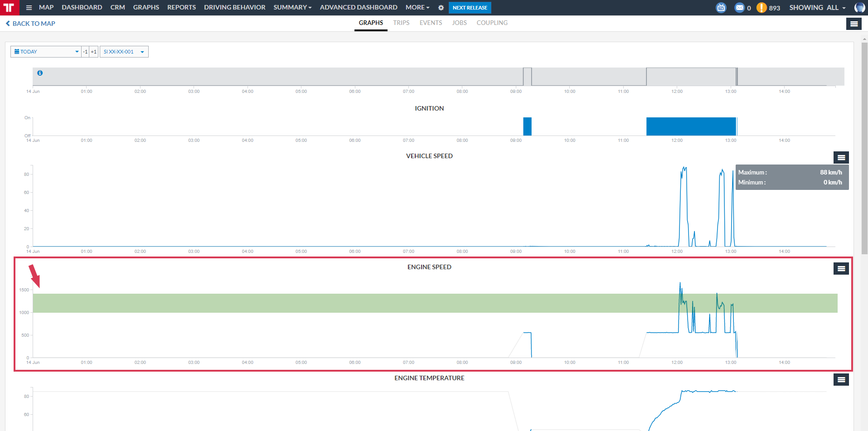Open the alerts exclamation icon
Screen dimensions: 868x431
[x=761, y=8]
